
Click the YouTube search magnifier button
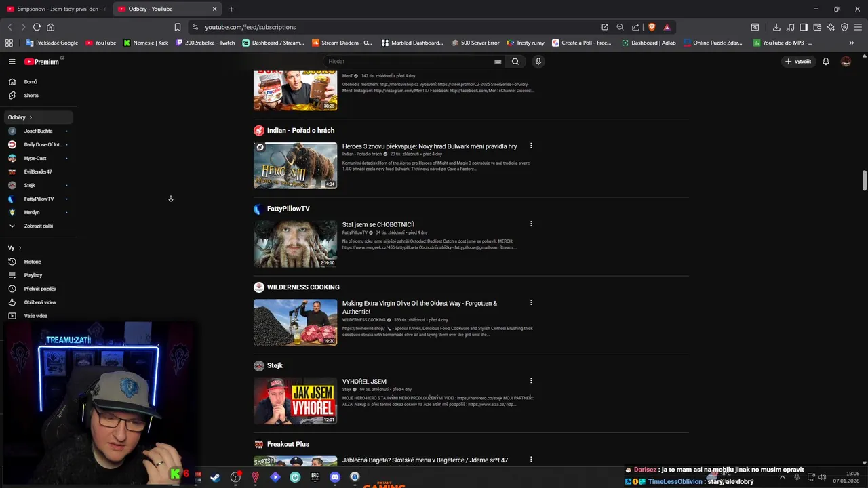click(x=515, y=62)
